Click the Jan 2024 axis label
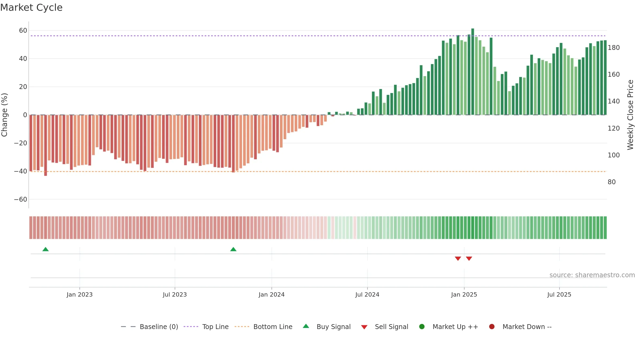 coord(272,294)
